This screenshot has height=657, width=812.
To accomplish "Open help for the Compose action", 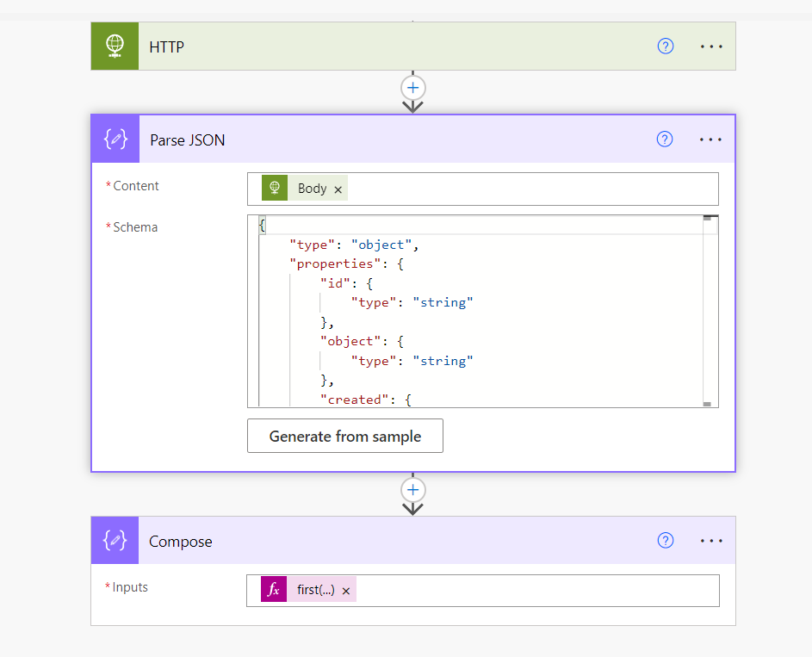I will [665, 541].
